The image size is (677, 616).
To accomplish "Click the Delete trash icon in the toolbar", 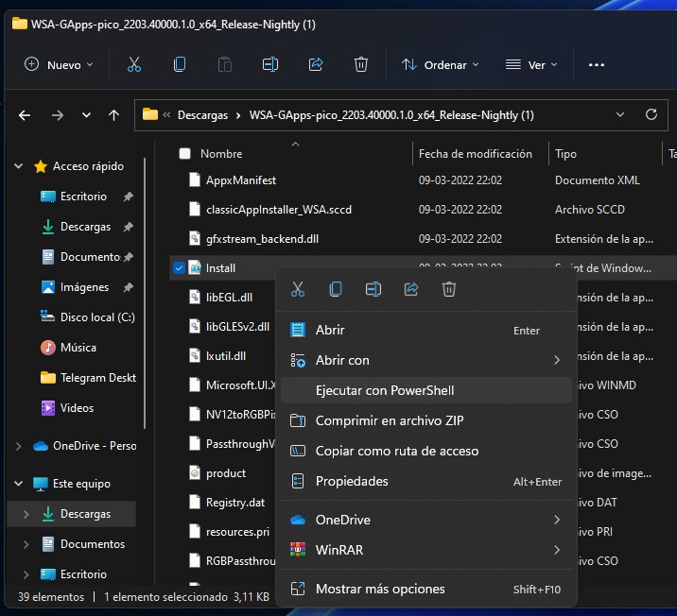I will [x=360, y=64].
